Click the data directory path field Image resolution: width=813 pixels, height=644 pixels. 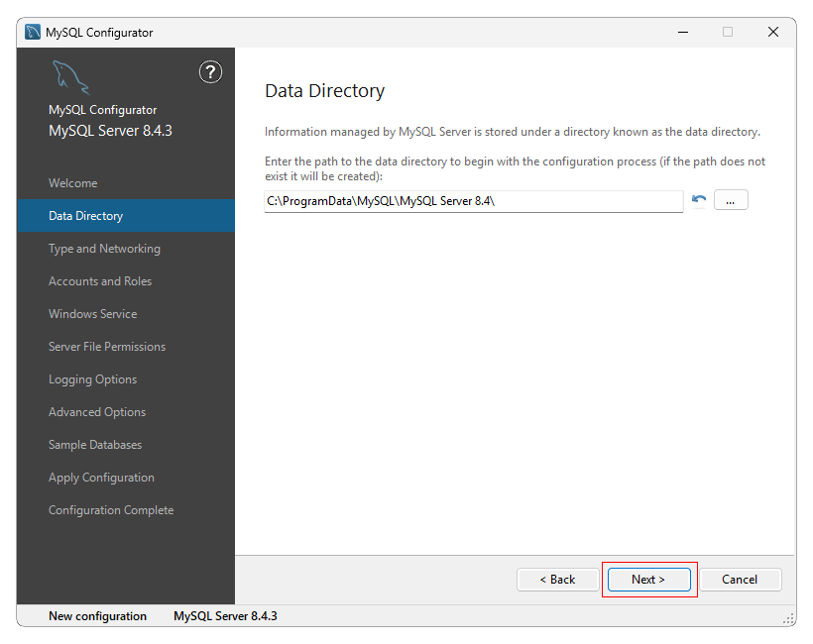(x=473, y=201)
